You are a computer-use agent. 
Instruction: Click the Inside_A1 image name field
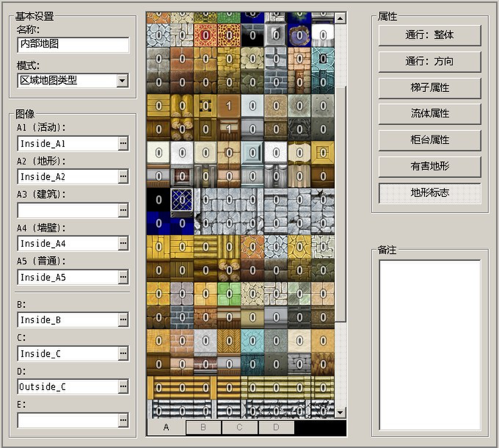coord(68,144)
